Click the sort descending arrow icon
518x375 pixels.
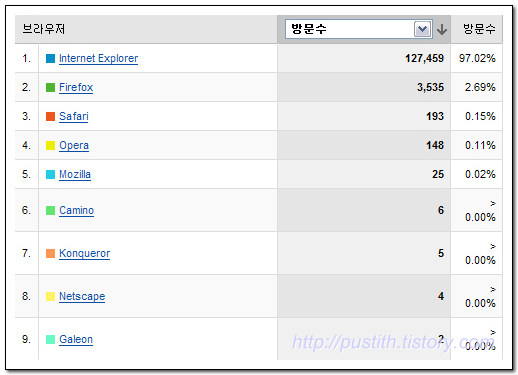pyautogui.click(x=442, y=29)
